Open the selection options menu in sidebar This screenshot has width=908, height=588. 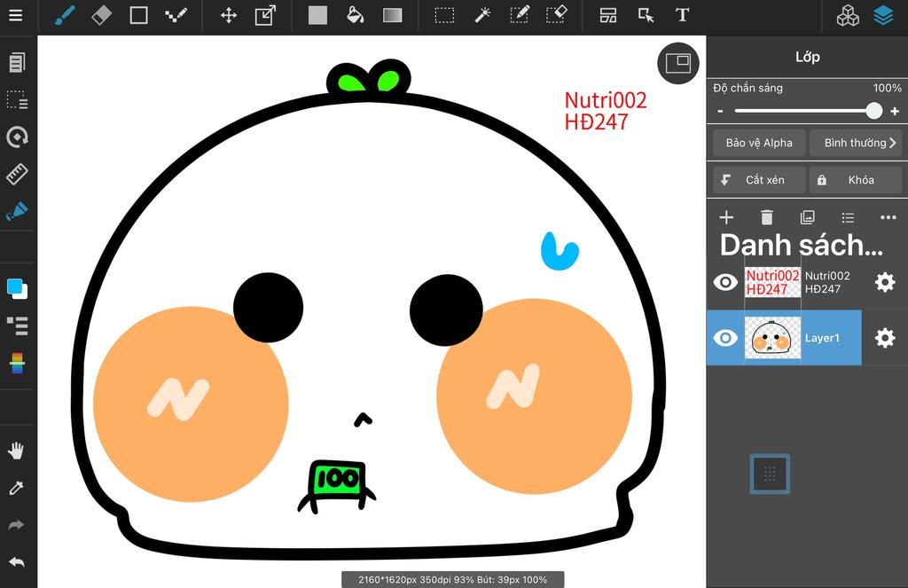pos(17,99)
